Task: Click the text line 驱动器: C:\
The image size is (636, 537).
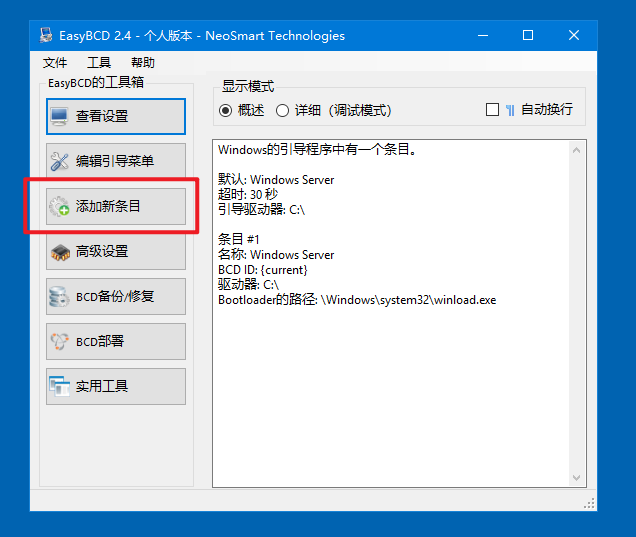Action: pos(248,285)
